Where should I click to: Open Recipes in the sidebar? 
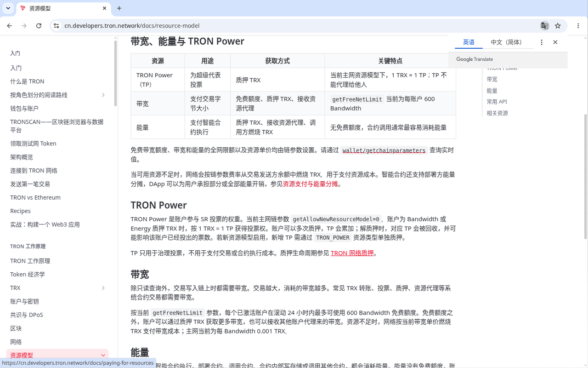tap(21, 211)
